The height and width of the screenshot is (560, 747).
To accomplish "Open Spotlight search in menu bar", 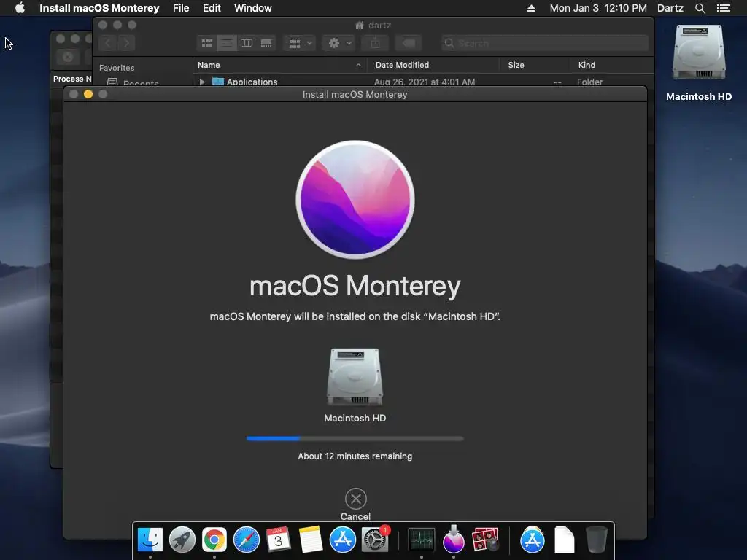I will tap(700, 8).
